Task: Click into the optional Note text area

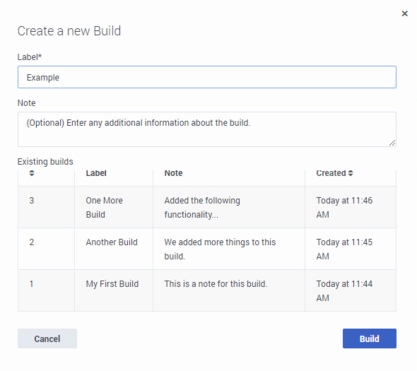Action: coord(207,129)
